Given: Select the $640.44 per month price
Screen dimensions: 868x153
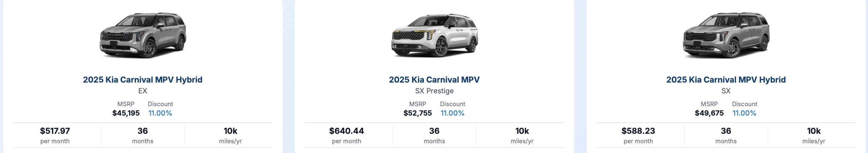Looking at the screenshot, I should click(347, 131).
